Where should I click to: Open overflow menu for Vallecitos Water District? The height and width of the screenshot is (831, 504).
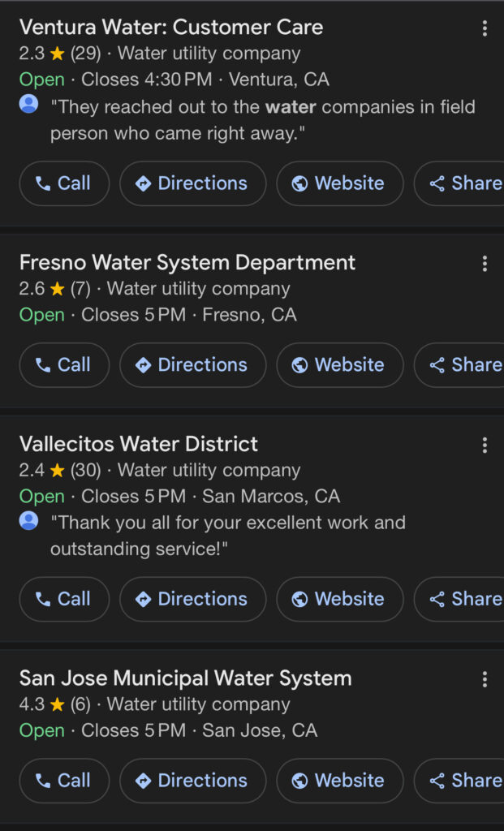tap(485, 445)
